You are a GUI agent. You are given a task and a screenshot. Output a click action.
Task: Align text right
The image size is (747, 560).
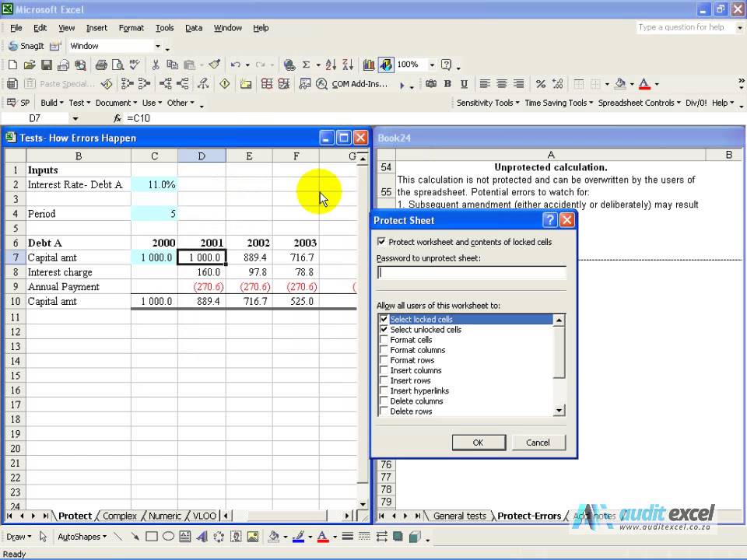coord(518,84)
